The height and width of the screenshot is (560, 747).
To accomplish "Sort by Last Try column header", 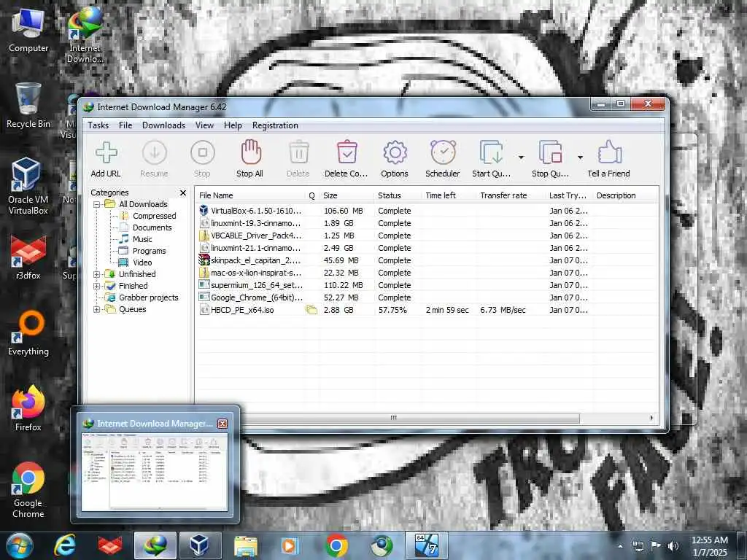I will coord(569,195).
